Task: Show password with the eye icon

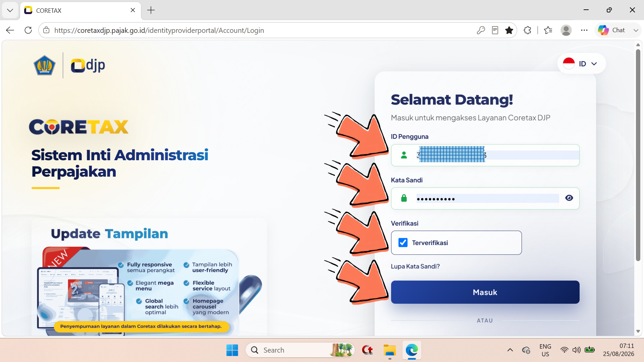Action: pyautogui.click(x=569, y=198)
